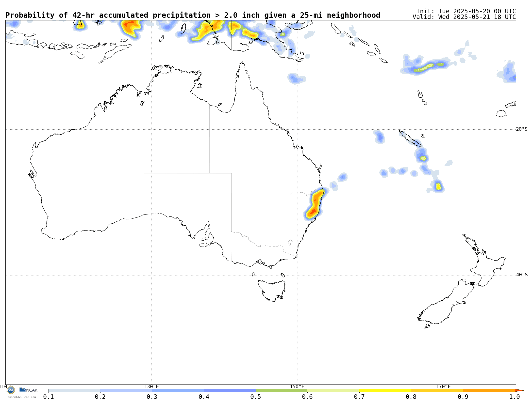Select the 0.6–0.7 pale yellow-green colorbar segment
The width and height of the screenshot is (532, 400).
point(333,390)
